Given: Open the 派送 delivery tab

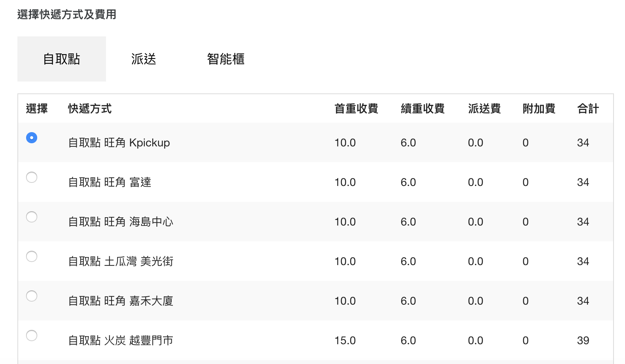Looking at the screenshot, I should tap(144, 59).
